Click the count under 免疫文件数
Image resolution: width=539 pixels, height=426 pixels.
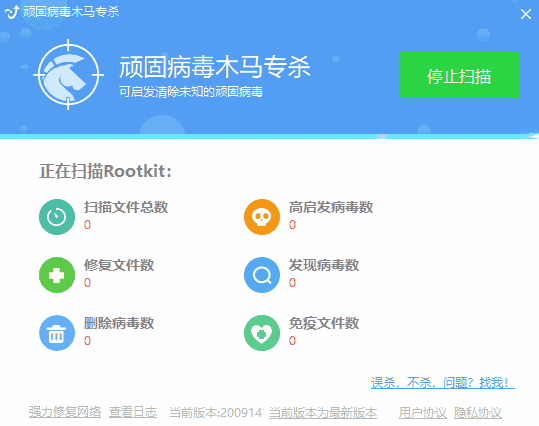pyautogui.click(x=292, y=341)
